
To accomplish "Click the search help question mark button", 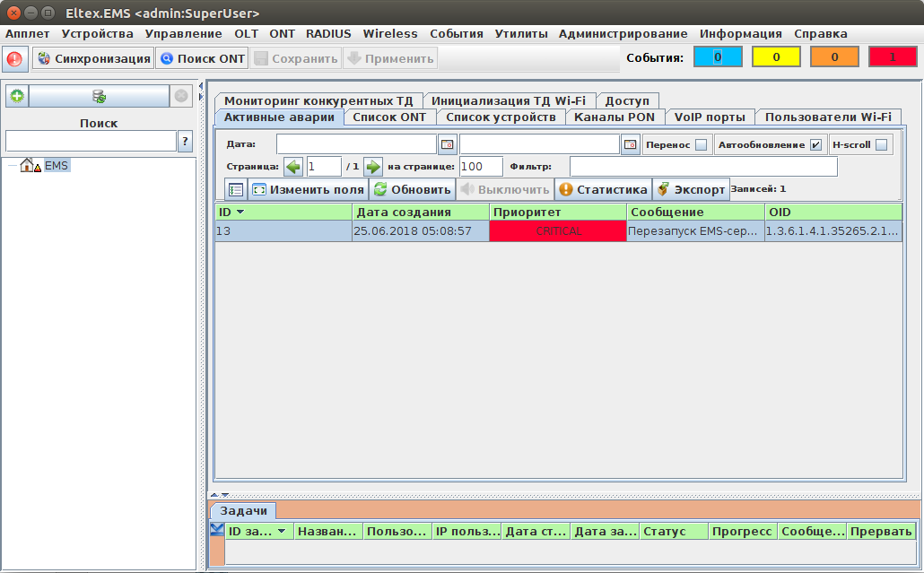I will point(185,142).
